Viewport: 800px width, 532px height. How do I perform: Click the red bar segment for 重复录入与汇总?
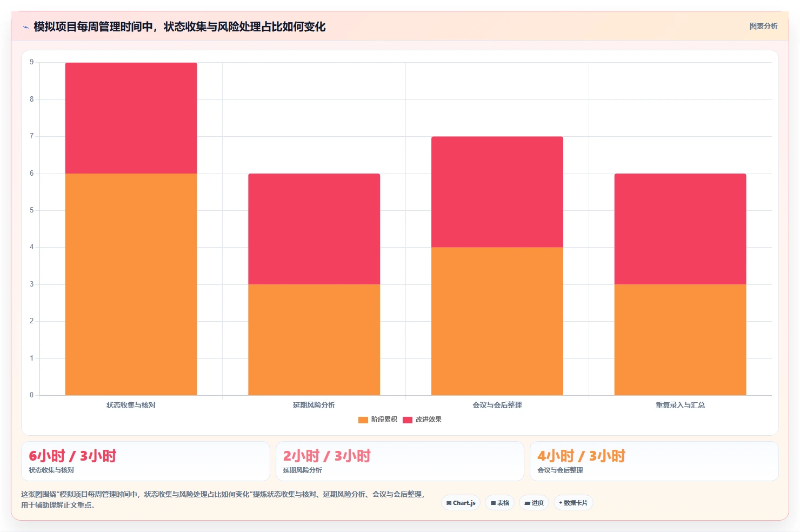click(x=681, y=229)
